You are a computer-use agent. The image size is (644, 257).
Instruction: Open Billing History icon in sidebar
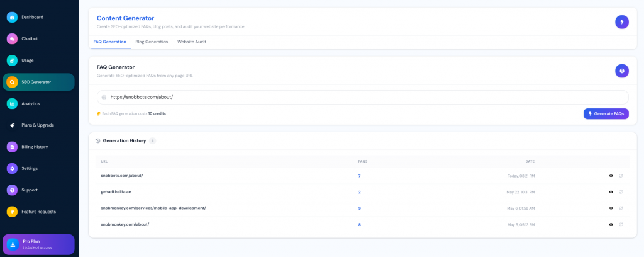[13, 147]
